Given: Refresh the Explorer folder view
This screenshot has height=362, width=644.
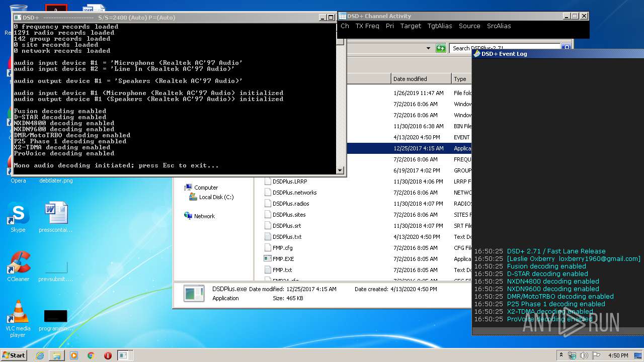Looking at the screenshot, I should click(x=441, y=48).
